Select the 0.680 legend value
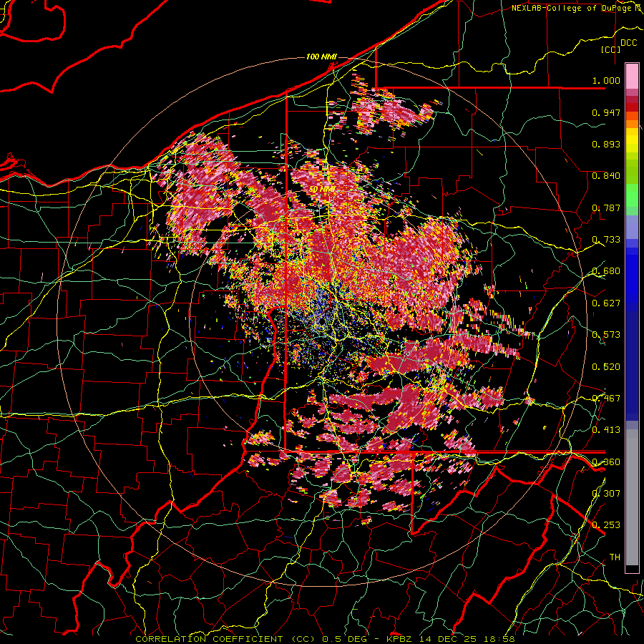644x644 pixels. click(606, 271)
